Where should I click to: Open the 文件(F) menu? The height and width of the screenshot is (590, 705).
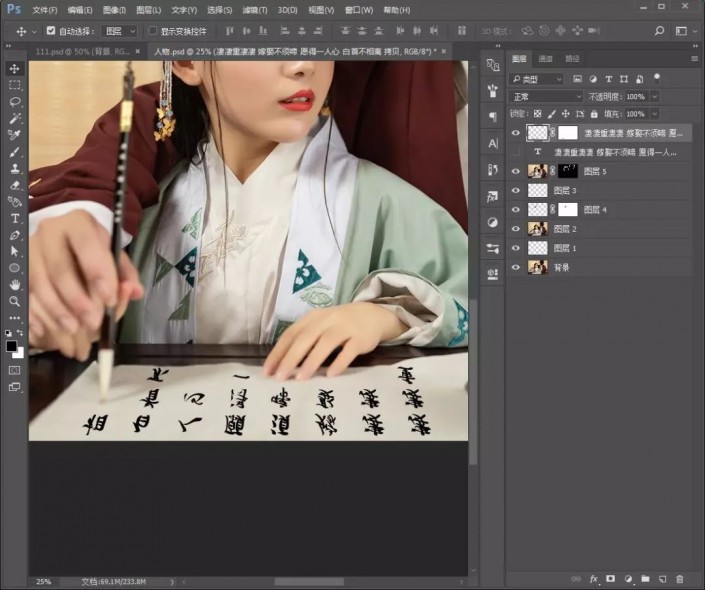(x=45, y=10)
